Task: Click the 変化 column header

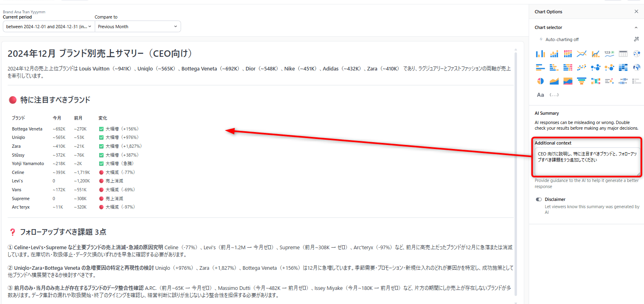Action: [103, 118]
